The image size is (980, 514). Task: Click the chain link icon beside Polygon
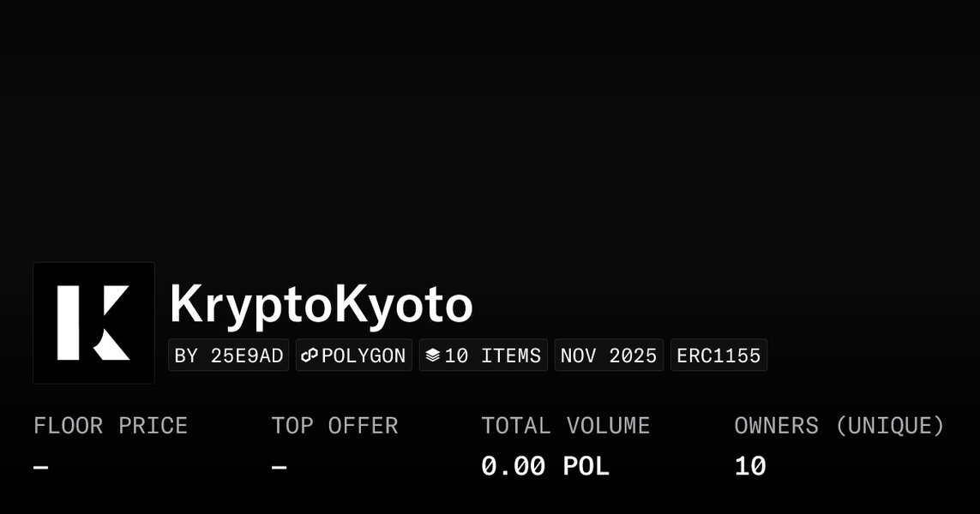[309, 356]
